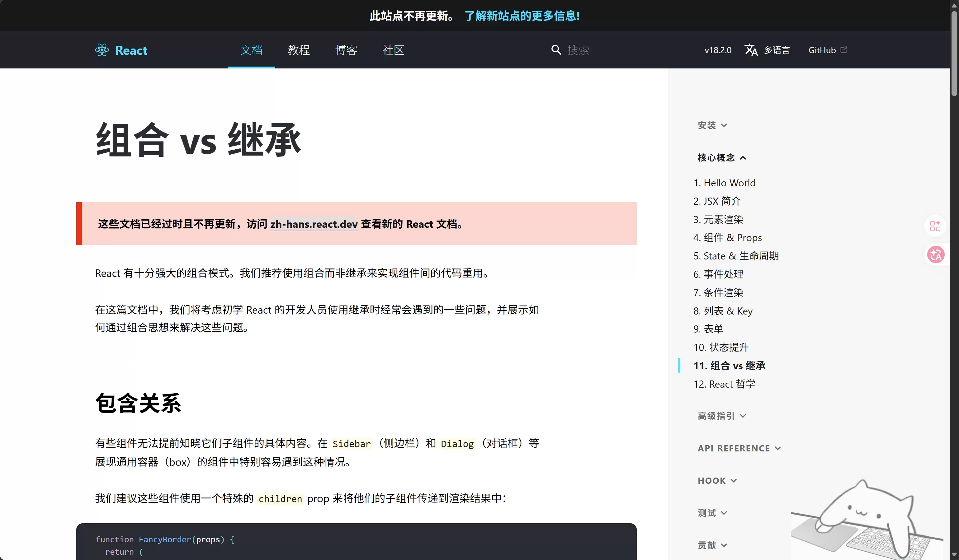959x560 pixels.
Task: Open 12. React 哲学 in sidebar
Action: click(724, 384)
